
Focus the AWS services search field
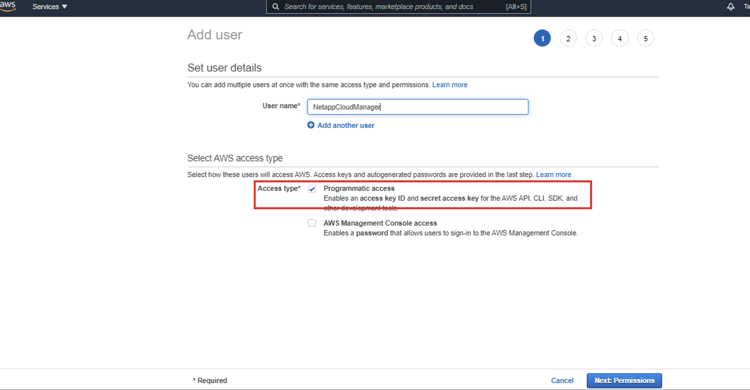pos(398,7)
